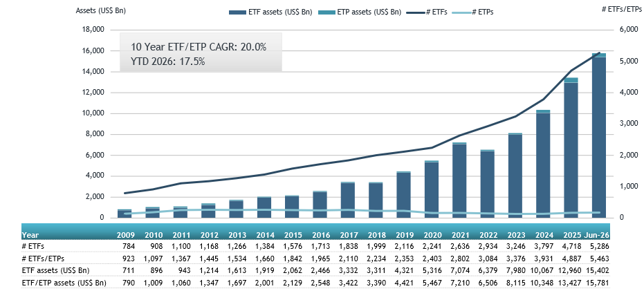Click the '10 Year ETF/ETP CAGR: 20.0%' text

tap(199, 47)
